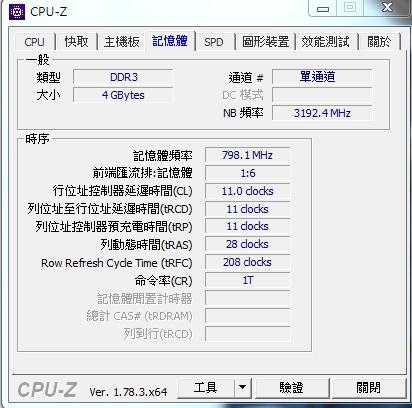Click the tRCD 11 clocks value
This screenshot has height=408, width=412.
[248, 209]
